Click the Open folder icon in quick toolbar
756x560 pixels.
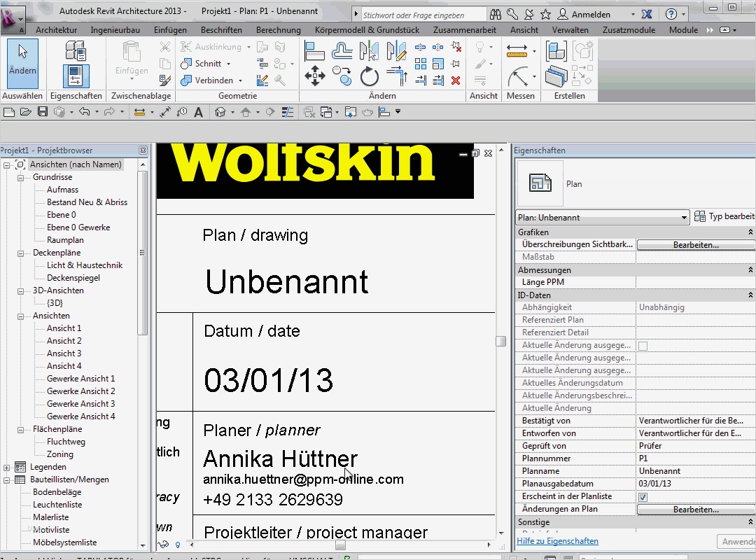click(26, 112)
